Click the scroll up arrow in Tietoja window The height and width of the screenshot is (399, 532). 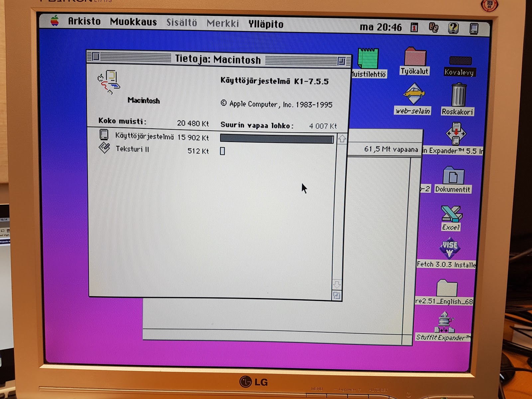coord(342,139)
